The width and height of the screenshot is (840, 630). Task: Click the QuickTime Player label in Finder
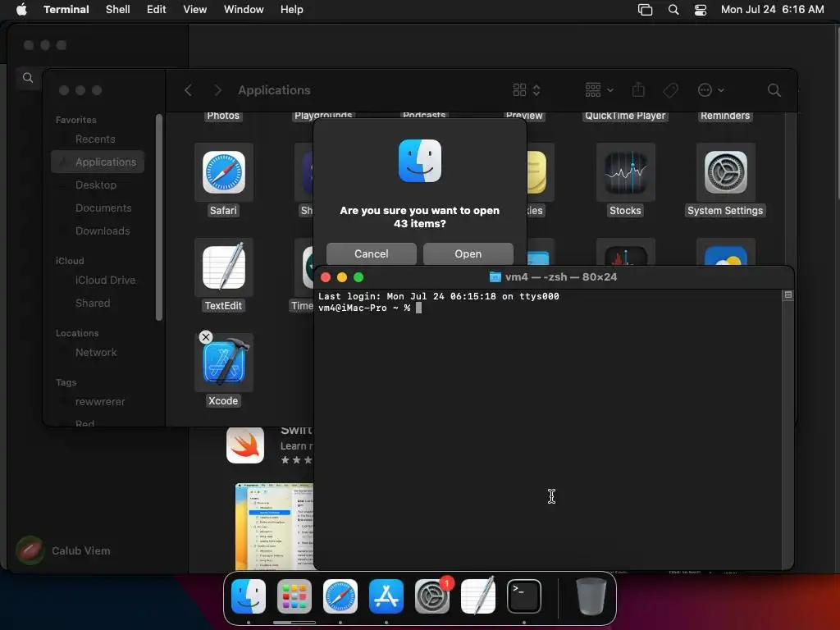[625, 116]
